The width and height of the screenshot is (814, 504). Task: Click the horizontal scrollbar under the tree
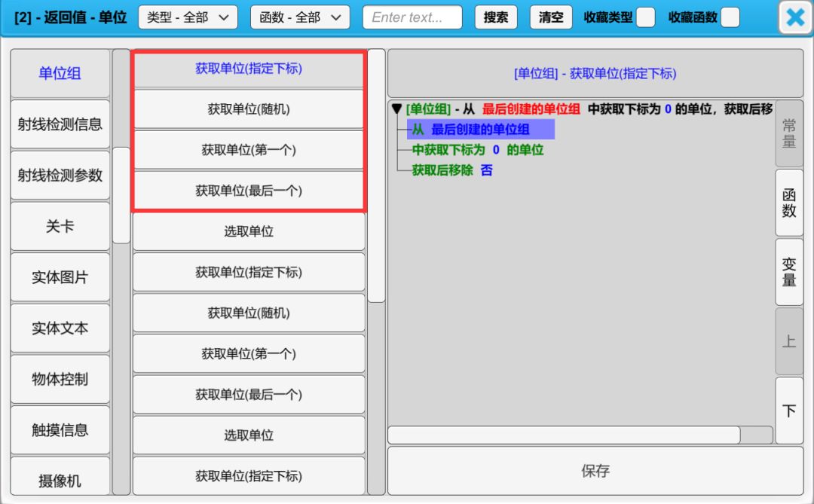[x=564, y=435]
